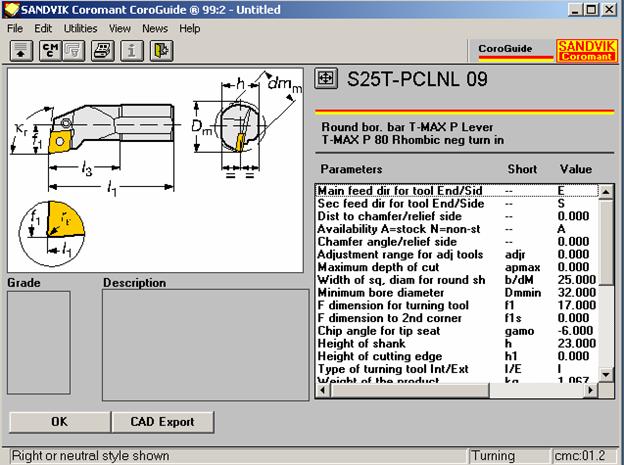Select row 'Height of cutting edge'

coord(457,356)
